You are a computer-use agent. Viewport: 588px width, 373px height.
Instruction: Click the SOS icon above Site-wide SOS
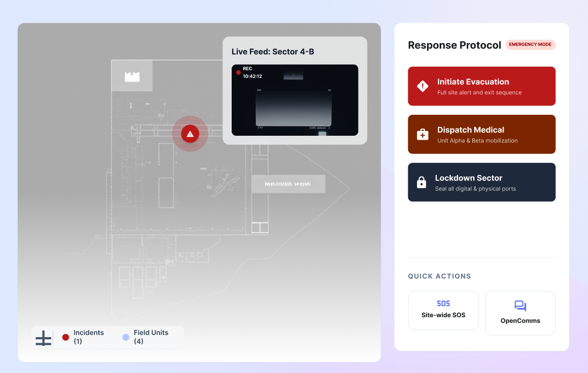443,303
